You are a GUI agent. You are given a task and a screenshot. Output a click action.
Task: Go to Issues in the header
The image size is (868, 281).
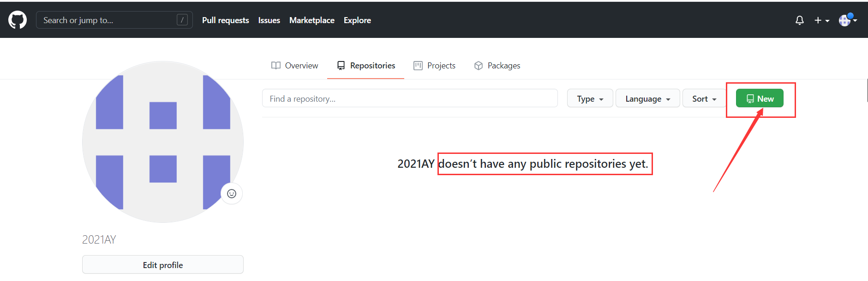(269, 20)
